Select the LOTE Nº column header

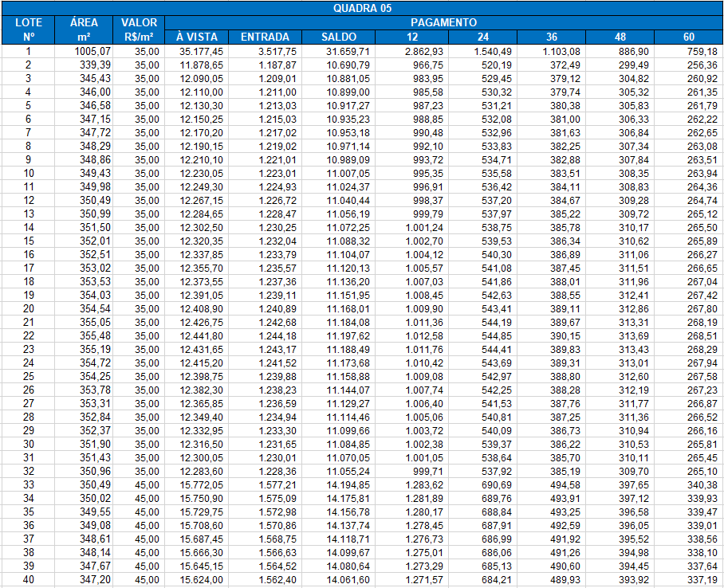tap(29, 29)
